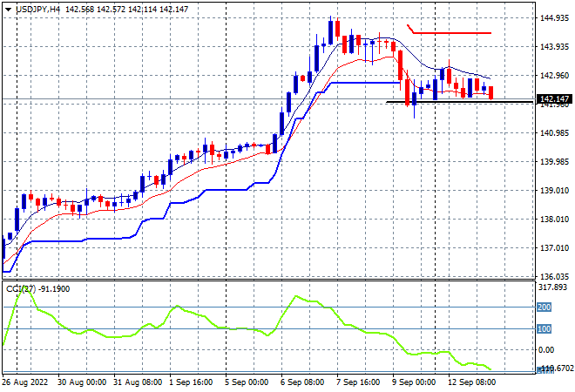Click the 140.985 price axis label
Image resolution: width=575 pixels, height=392 pixels.
coord(554,132)
